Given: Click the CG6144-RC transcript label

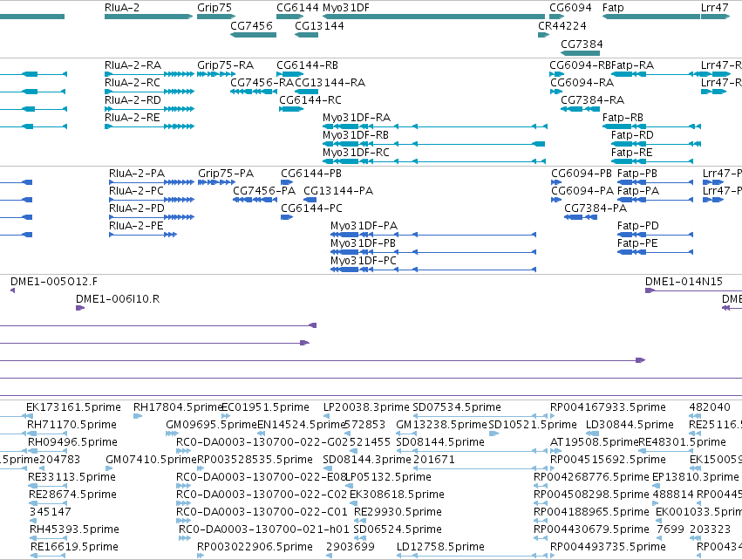Looking at the screenshot, I should (310, 100).
